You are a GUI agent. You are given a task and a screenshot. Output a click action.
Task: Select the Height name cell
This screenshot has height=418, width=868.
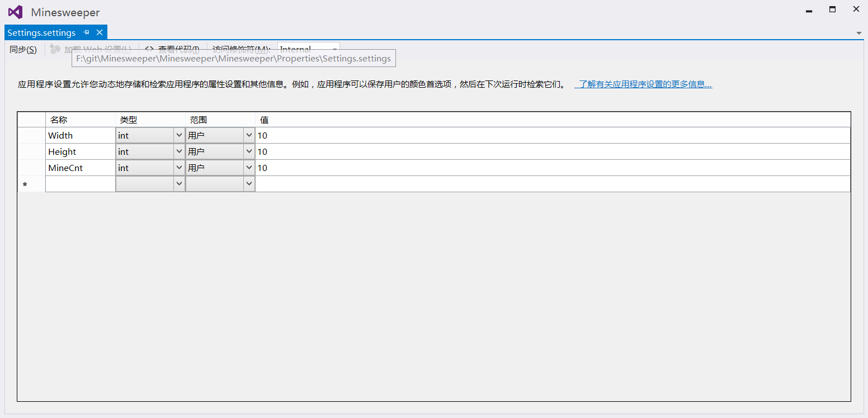pyautogui.click(x=81, y=151)
